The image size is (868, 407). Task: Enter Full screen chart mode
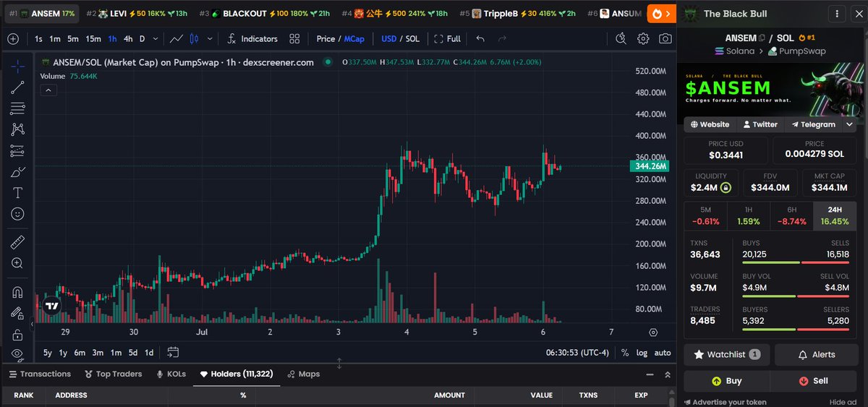click(x=448, y=39)
